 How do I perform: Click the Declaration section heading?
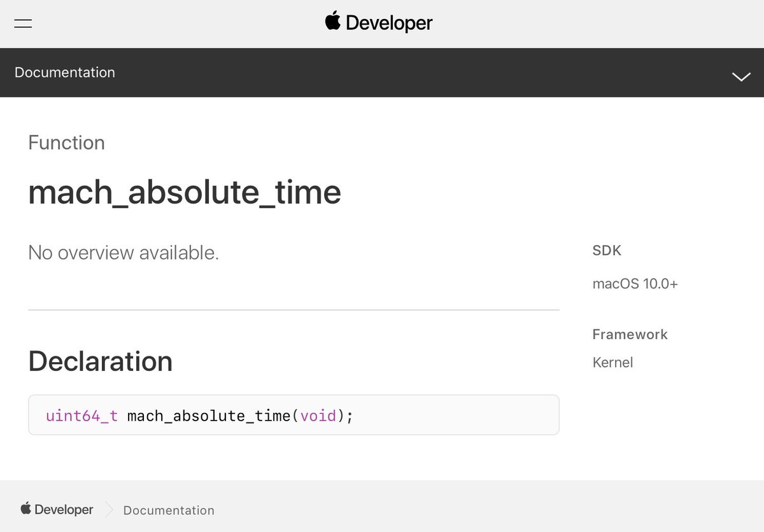pyautogui.click(x=101, y=361)
